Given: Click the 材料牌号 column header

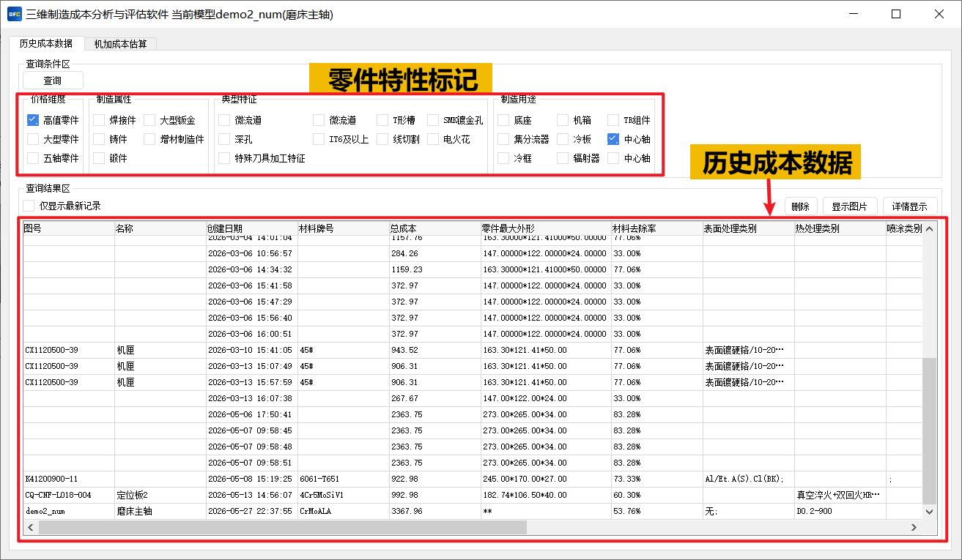Looking at the screenshot, I should [344, 228].
